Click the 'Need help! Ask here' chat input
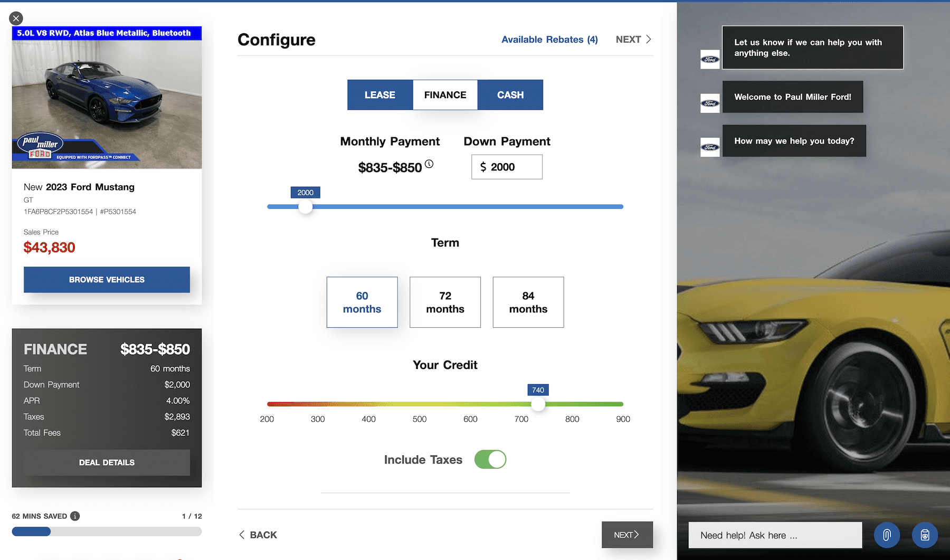 pyautogui.click(x=775, y=535)
